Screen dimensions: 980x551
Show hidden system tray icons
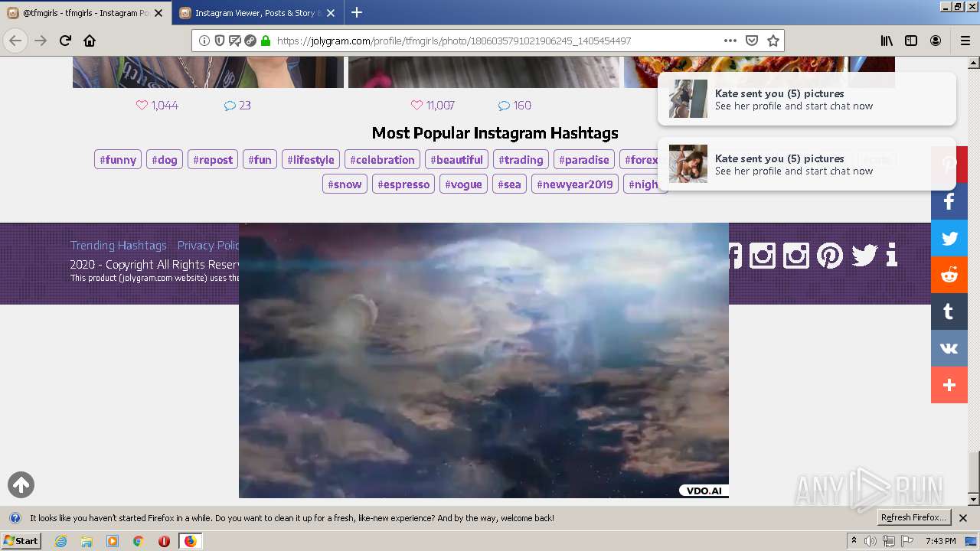coord(854,541)
